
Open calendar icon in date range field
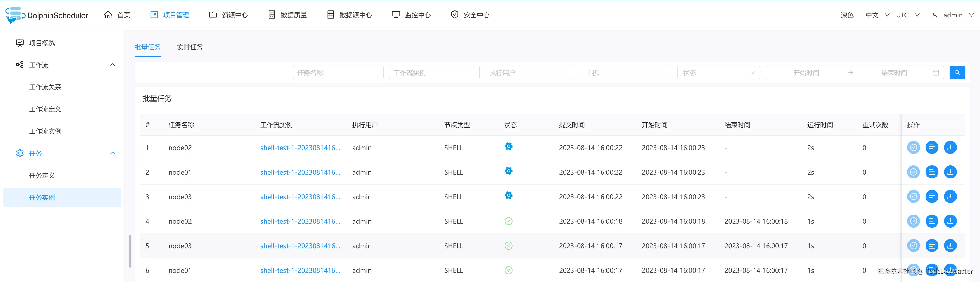[x=936, y=73]
